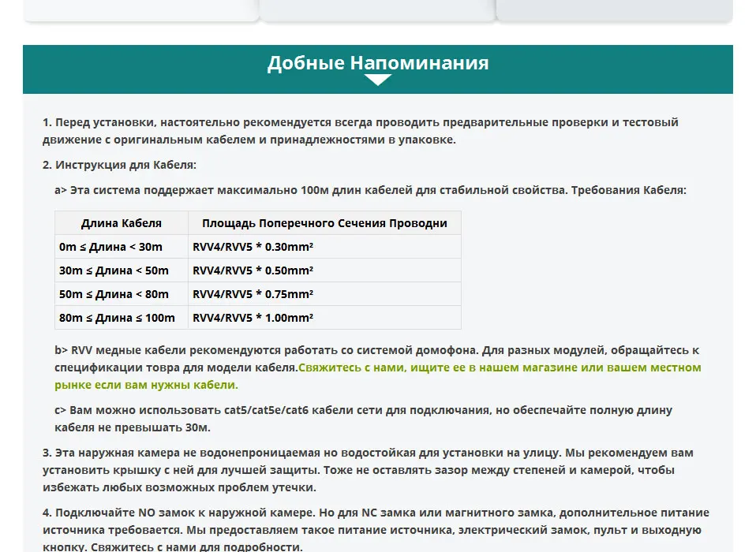This screenshot has height=552, width=756.
Task: Click the white down arrow under header
Action: (x=378, y=80)
